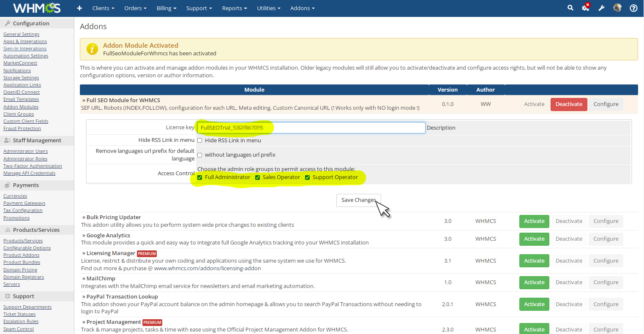Click the license key input field
The image size is (644, 334).
(311, 128)
